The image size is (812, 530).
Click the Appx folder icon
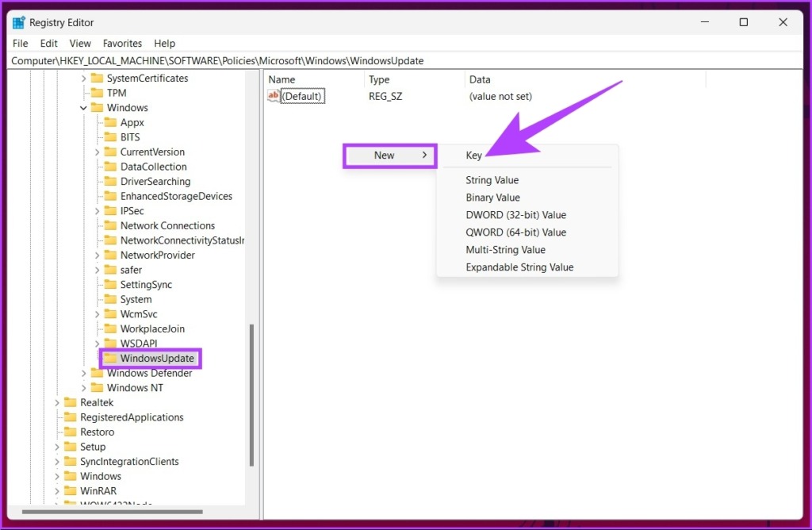[110, 122]
